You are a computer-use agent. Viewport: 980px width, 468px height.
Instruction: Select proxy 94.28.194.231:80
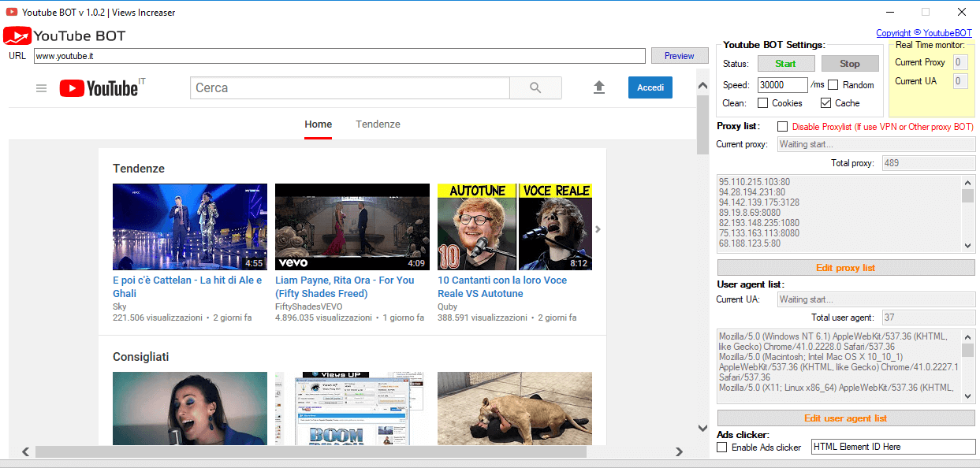pos(751,192)
